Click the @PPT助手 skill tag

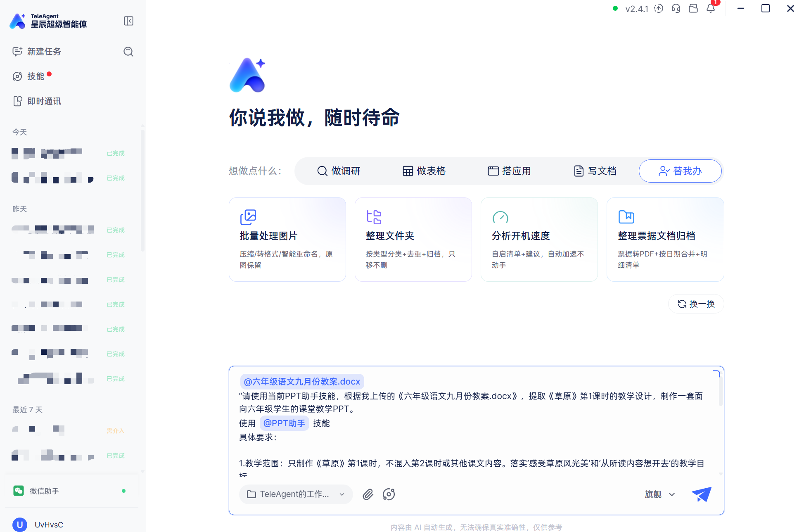pyautogui.click(x=284, y=423)
